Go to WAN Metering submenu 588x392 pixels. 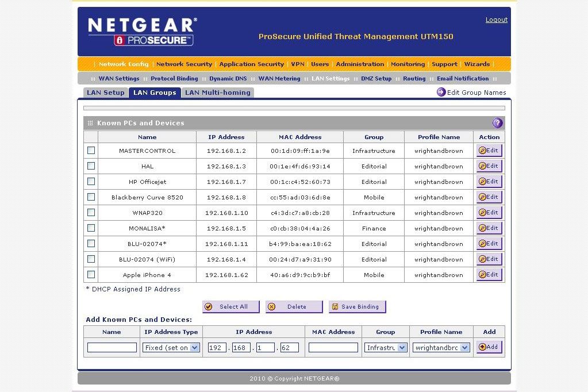pyautogui.click(x=279, y=78)
